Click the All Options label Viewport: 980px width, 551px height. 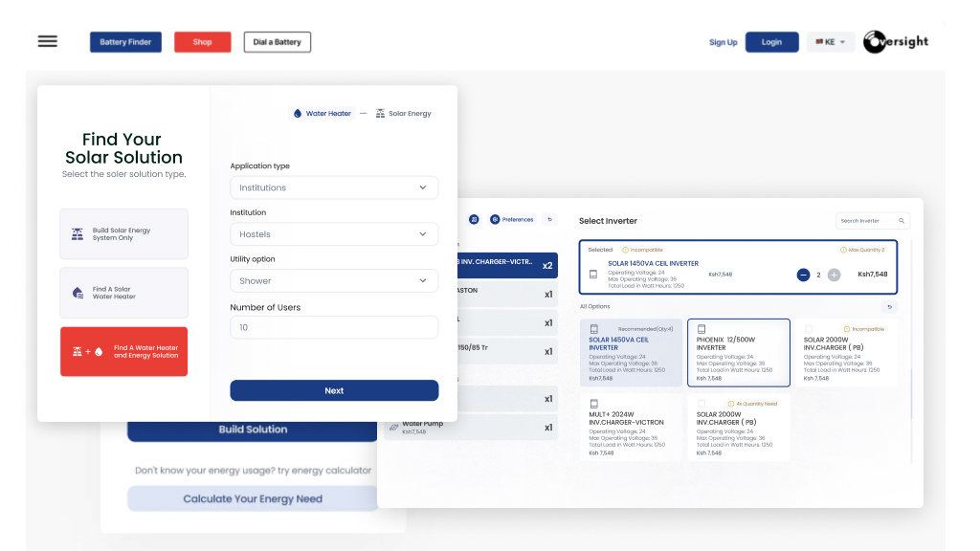pyautogui.click(x=594, y=307)
